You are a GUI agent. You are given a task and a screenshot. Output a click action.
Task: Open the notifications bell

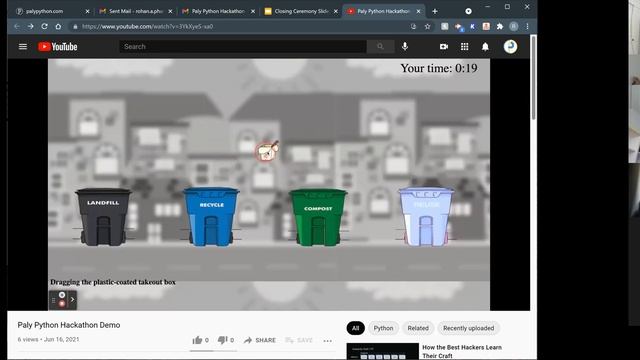[485, 47]
